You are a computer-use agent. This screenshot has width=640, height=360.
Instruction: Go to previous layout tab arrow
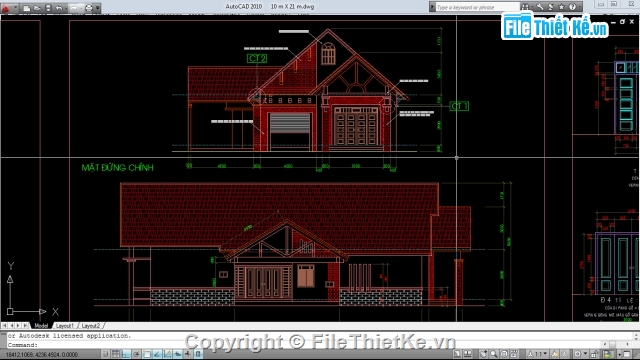click(x=11, y=326)
